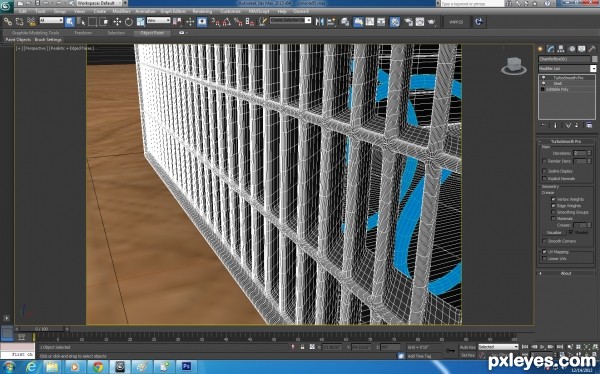Screen dimensions: 600x374
Task: Open the Modifier List dropdown
Action: pos(567,69)
